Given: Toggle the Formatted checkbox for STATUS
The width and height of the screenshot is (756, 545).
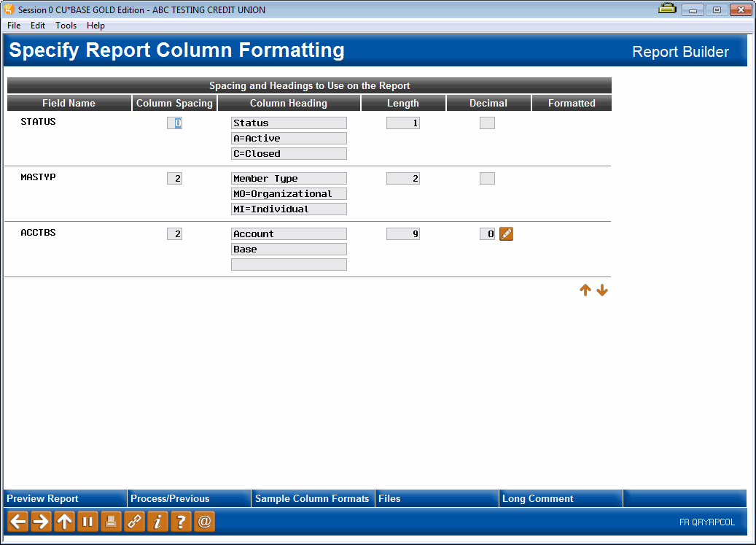Looking at the screenshot, I should coord(486,123).
